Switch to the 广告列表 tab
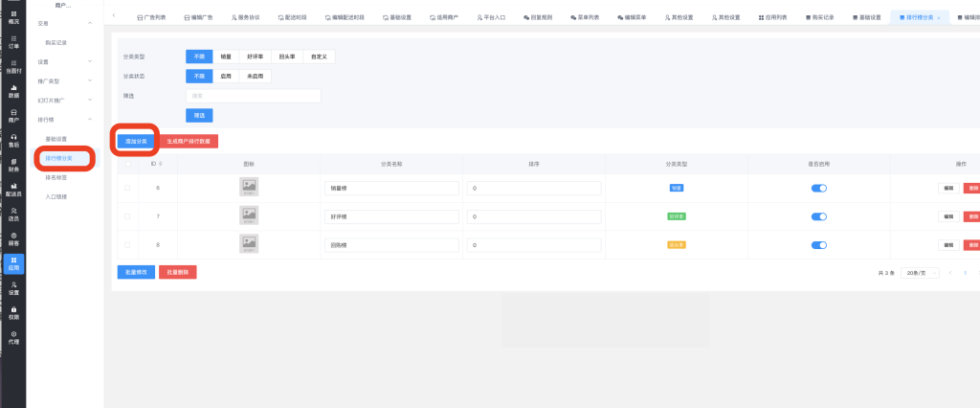The image size is (980, 408). [151, 18]
